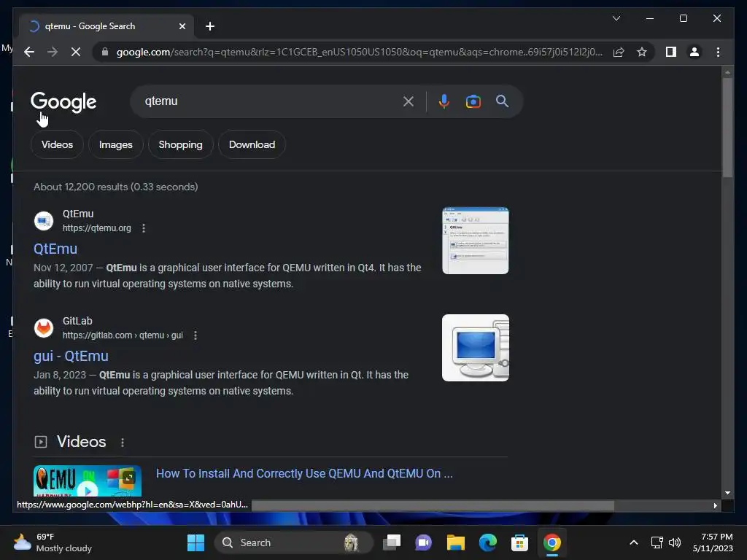747x560 pixels.
Task: Show hidden system tray icons
Action: 634,542
